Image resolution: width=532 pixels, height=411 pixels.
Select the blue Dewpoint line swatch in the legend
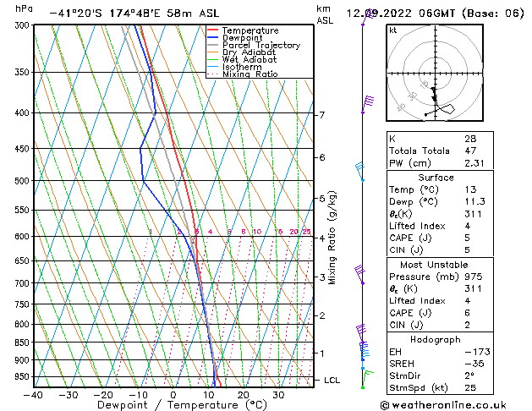pos(213,38)
